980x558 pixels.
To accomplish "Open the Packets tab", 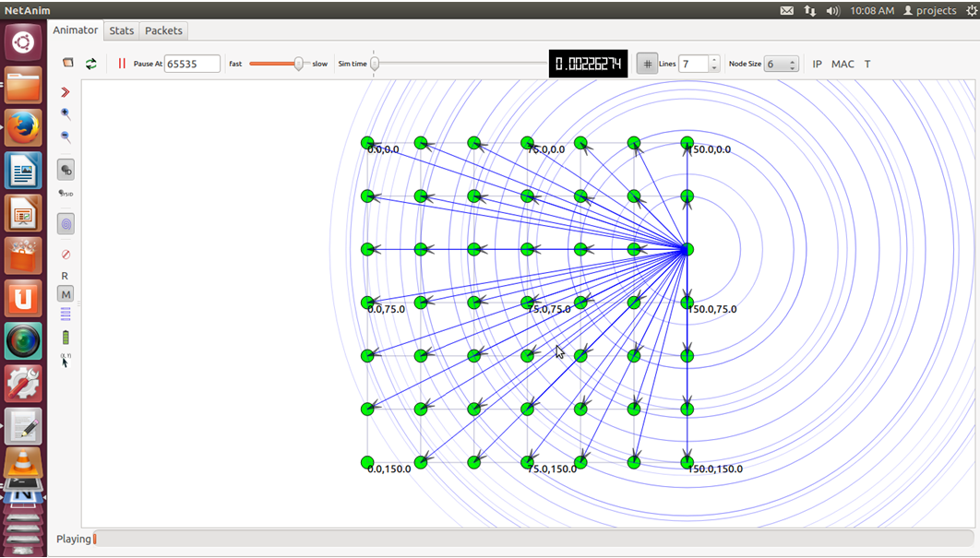I will tap(162, 30).
